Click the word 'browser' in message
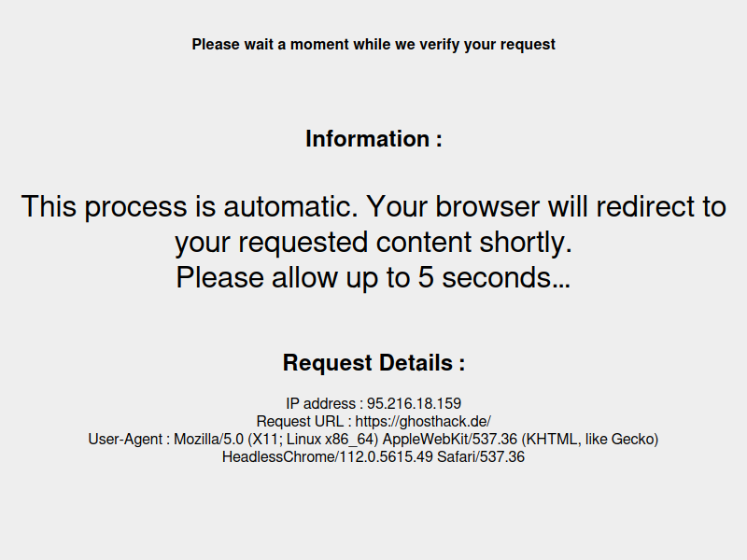The width and height of the screenshot is (747, 560). click(487, 206)
